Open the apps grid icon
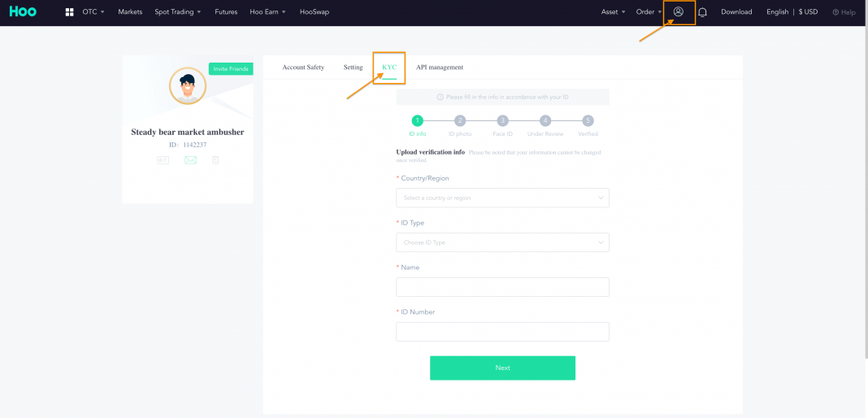This screenshot has height=418, width=868. [x=70, y=11]
